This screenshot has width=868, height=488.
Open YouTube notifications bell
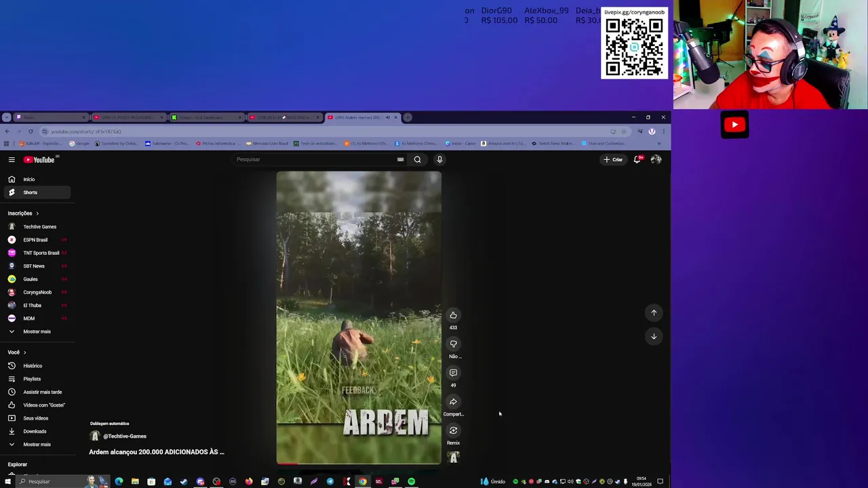pyautogui.click(x=637, y=159)
